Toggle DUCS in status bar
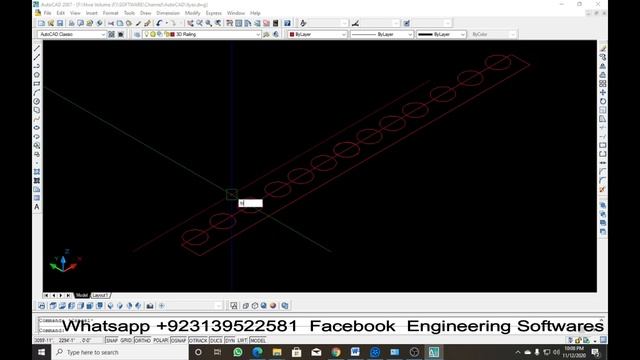The width and height of the screenshot is (640, 360). (216, 340)
